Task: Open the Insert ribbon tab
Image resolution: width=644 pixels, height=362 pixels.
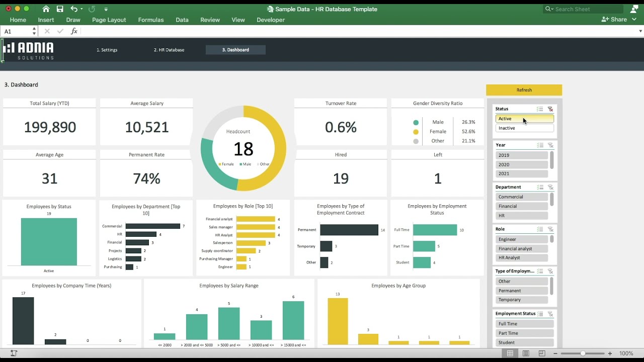Action: pos(46,20)
